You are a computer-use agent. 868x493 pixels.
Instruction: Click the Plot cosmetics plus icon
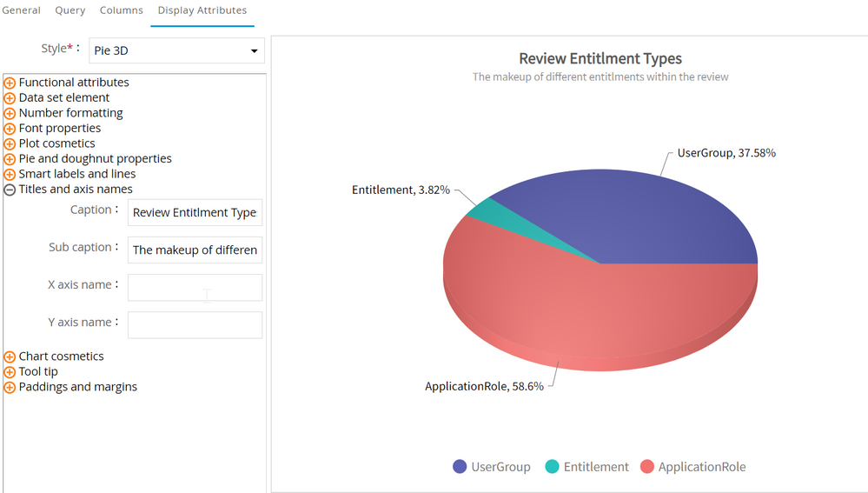pyautogui.click(x=10, y=143)
